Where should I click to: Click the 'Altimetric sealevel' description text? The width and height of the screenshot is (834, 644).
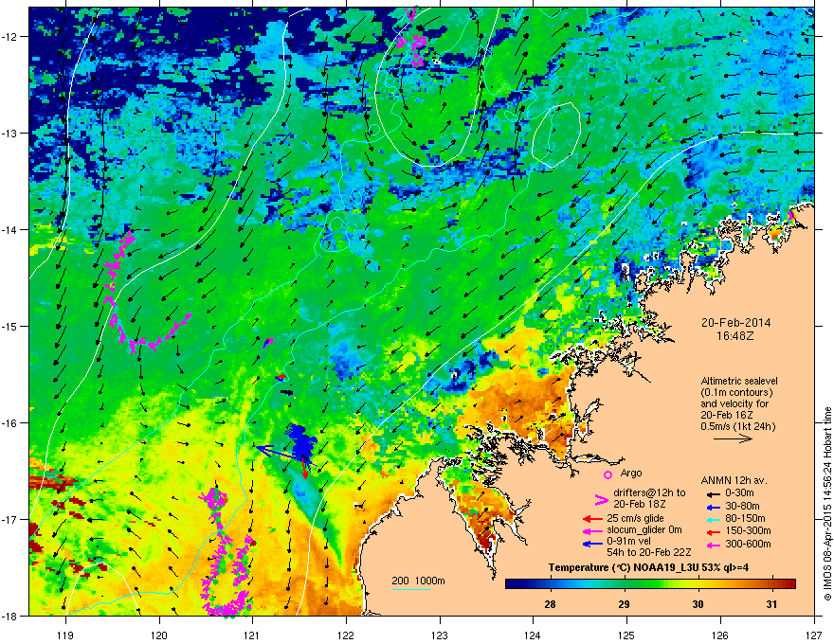click(739, 381)
